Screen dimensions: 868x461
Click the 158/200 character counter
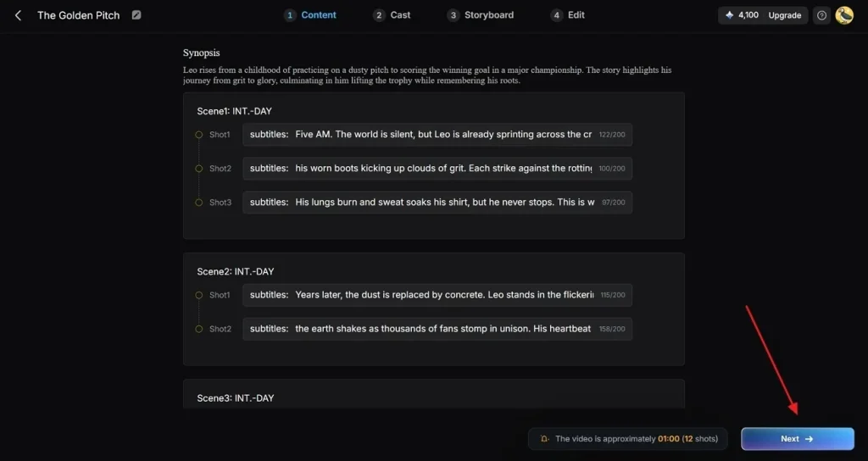point(612,329)
